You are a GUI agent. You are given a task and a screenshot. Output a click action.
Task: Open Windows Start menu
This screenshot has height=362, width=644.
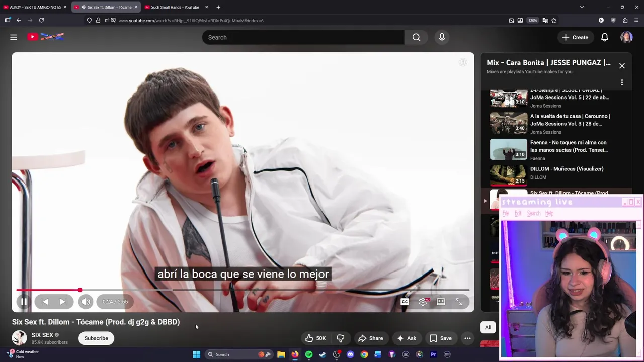coord(196,354)
